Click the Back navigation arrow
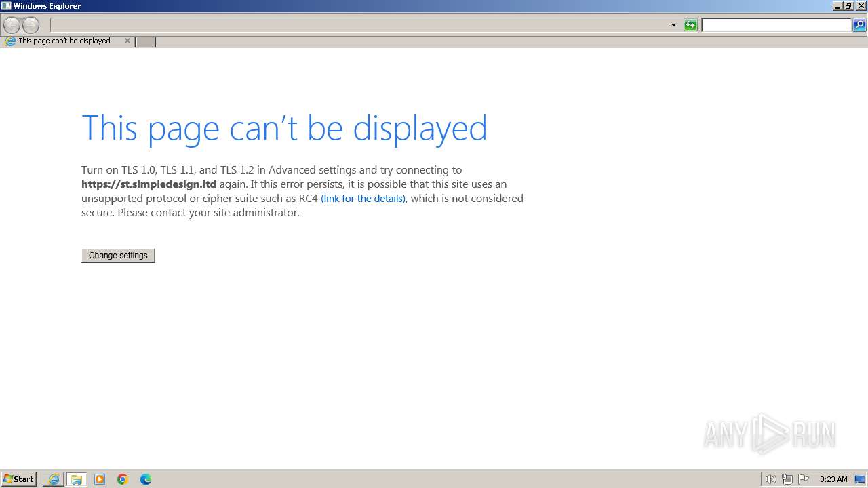The height and width of the screenshot is (488, 868). point(12,26)
